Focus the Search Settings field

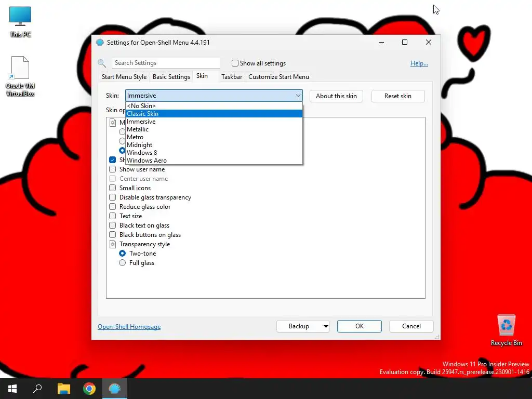pos(166,63)
